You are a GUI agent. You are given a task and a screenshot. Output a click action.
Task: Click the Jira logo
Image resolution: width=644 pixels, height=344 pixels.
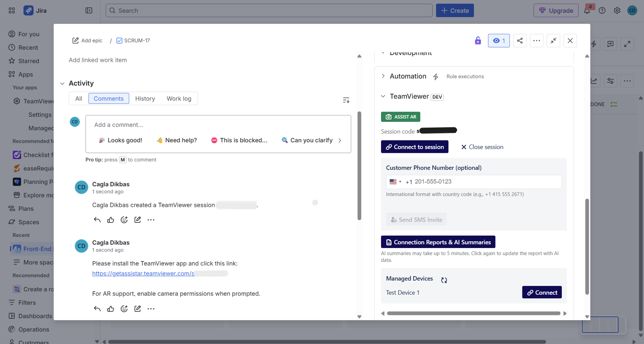click(x=35, y=11)
